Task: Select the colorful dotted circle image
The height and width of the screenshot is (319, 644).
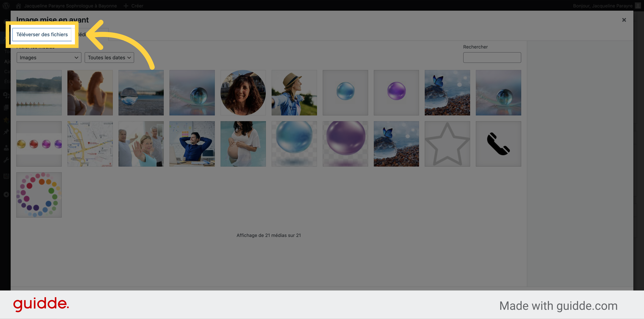Action: coord(39,194)
